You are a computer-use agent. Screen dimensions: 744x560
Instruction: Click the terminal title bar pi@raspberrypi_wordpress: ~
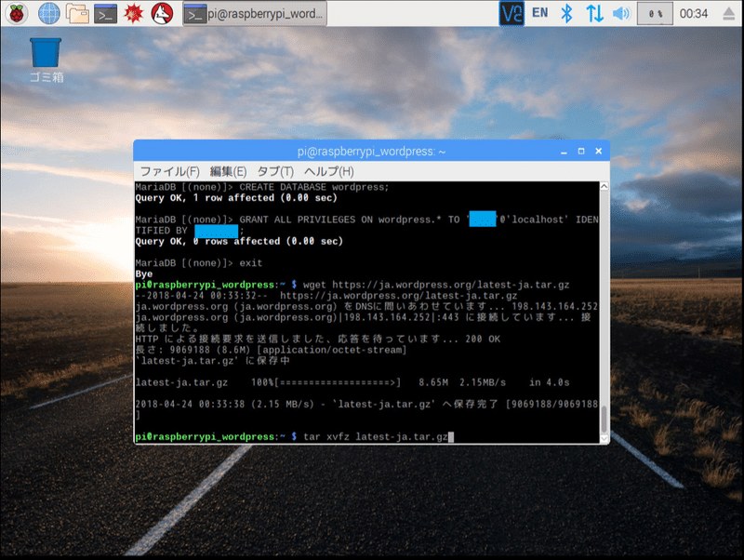click(371, 152)
